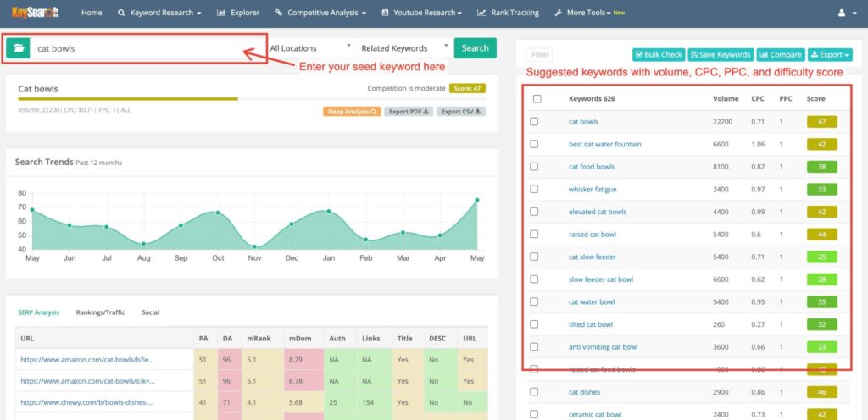Check the box for whisker fatigue
The height and width of the screenshot is (420, 868).
tap(534, 189)
